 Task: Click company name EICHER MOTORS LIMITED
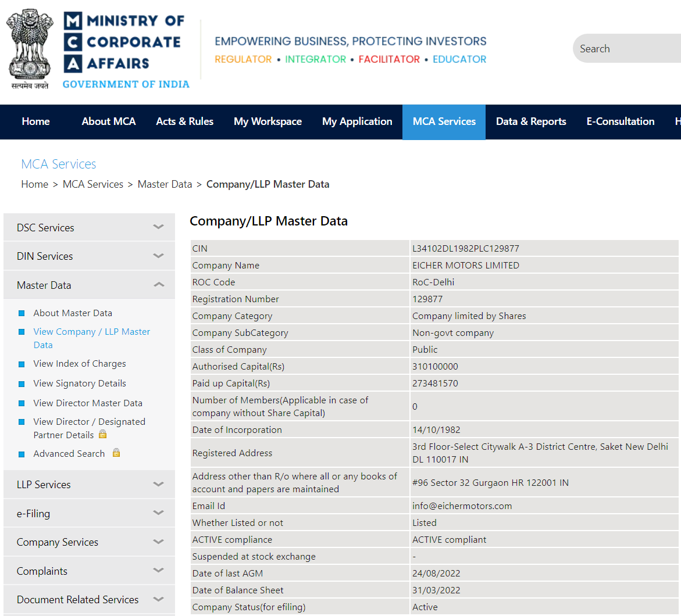click(x=466, y=265)
